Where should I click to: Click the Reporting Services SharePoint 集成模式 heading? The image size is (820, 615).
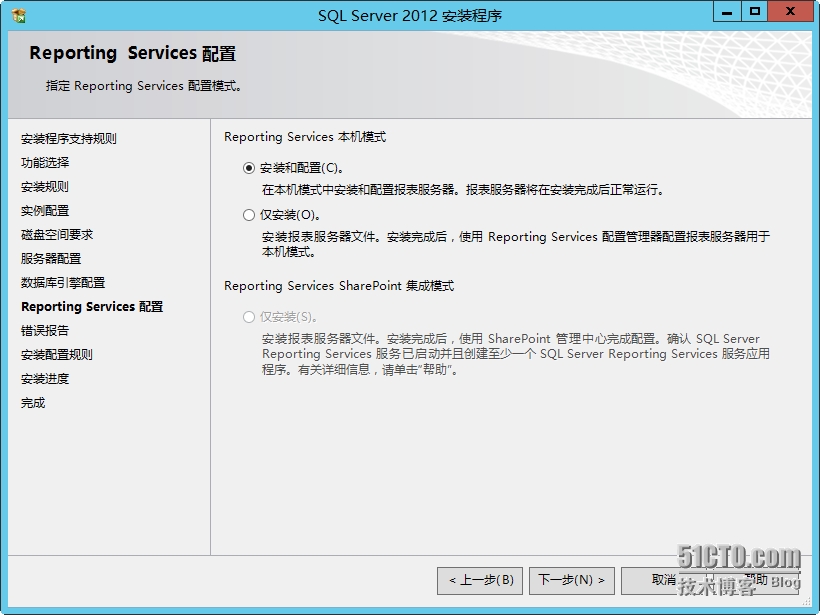(x=339, y=286)
